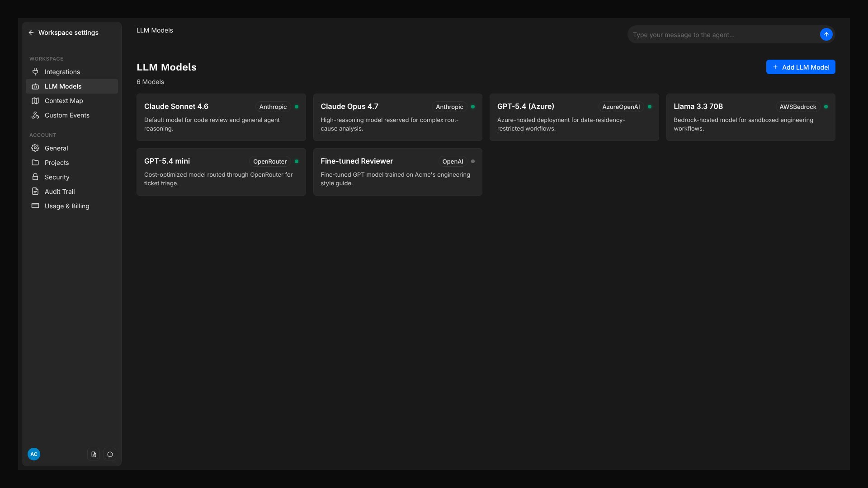Click the plus icon in Add LLM Model
Viewport: 868px width, 488px height.
click(775, 67)
